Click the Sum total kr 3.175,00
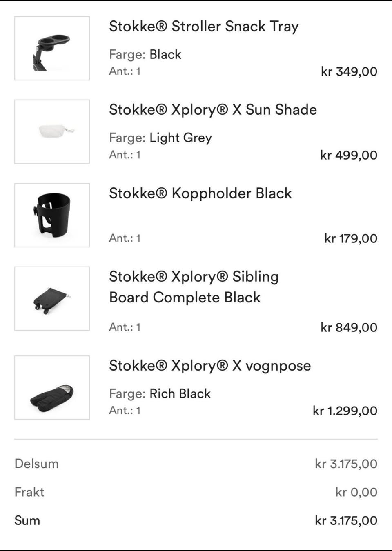Screen dimensions: 392x551 click(346, 521)
